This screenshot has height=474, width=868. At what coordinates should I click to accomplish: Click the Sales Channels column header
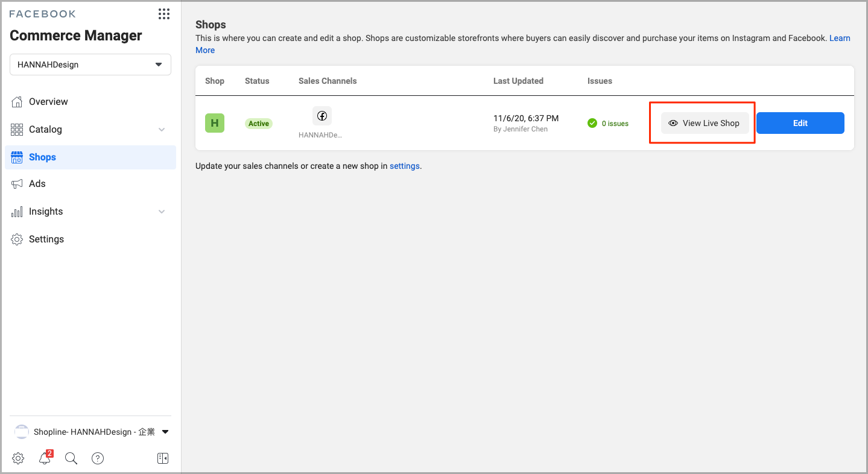328,81
